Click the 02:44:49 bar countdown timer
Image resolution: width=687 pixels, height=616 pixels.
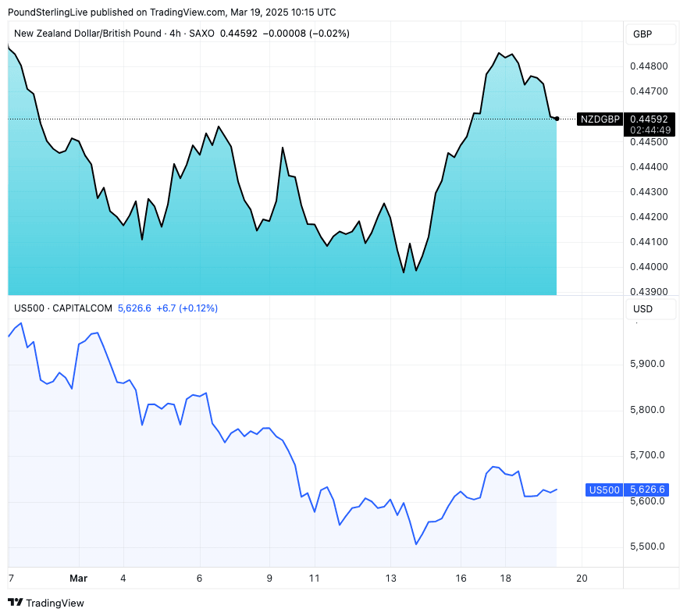[x=650, y=130]
